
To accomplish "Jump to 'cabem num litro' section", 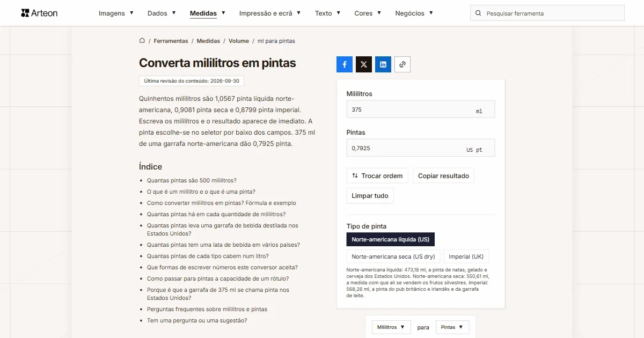I will coord(208,256).
